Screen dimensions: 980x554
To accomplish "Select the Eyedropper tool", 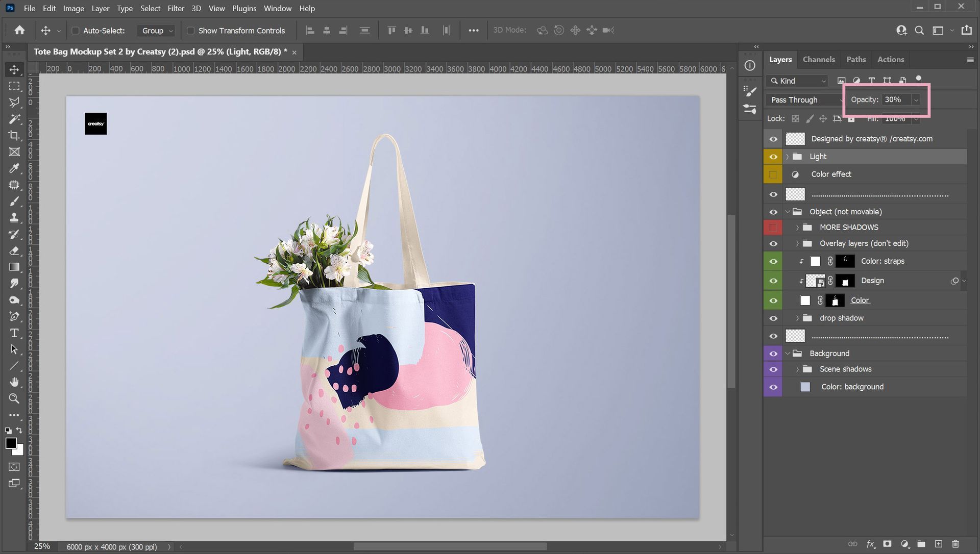I will [14, 168].
